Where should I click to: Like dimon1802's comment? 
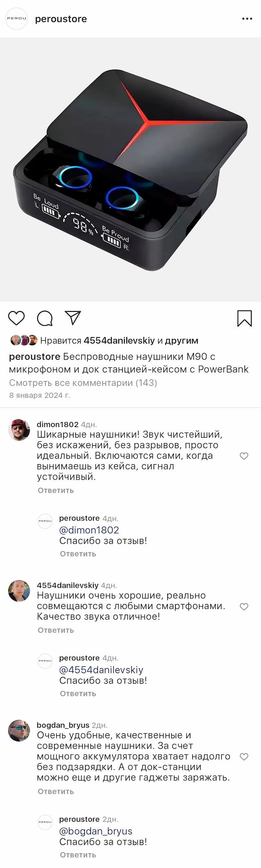[x=244, y=456]
